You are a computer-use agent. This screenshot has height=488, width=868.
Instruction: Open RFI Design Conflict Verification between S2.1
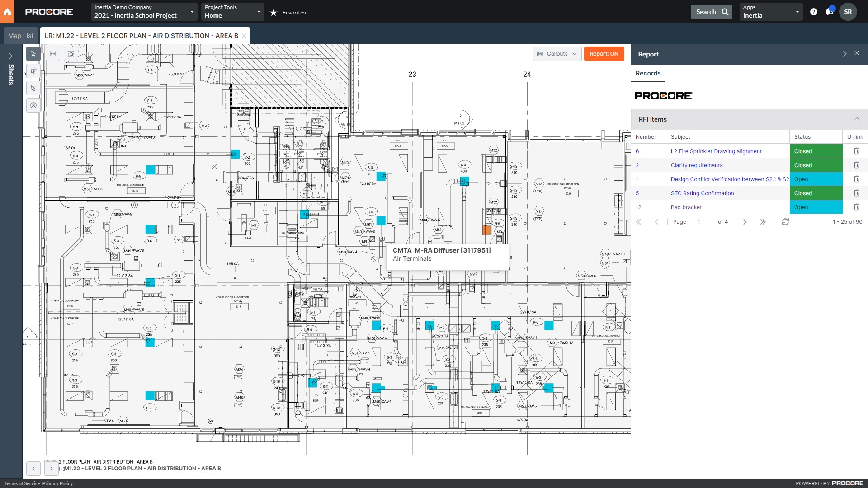point(729,179)
